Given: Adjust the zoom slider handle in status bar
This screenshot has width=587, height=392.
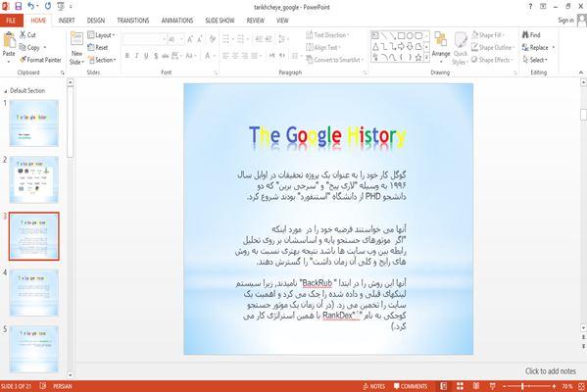Looking at the screenshot, I should (522, 386).
